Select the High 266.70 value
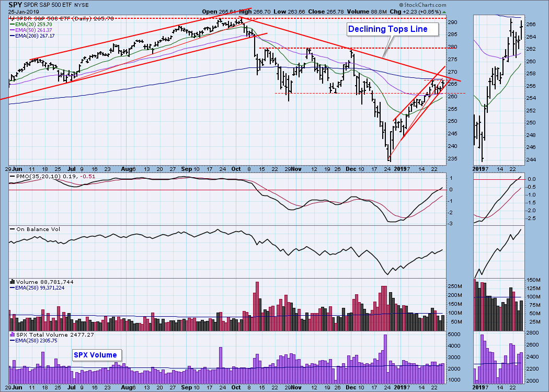Image resolution: width=549 pixels, height=392 pixels. 255,11
